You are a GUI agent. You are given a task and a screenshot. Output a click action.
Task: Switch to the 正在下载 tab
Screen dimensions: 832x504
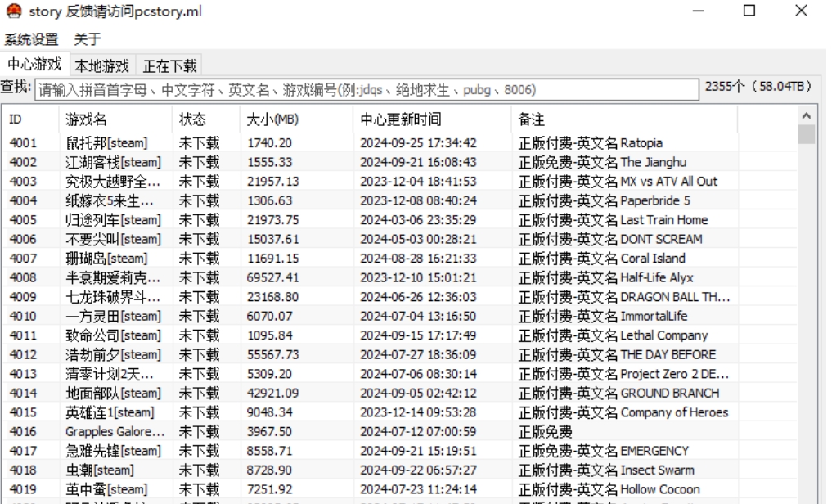tap(169, 65)
